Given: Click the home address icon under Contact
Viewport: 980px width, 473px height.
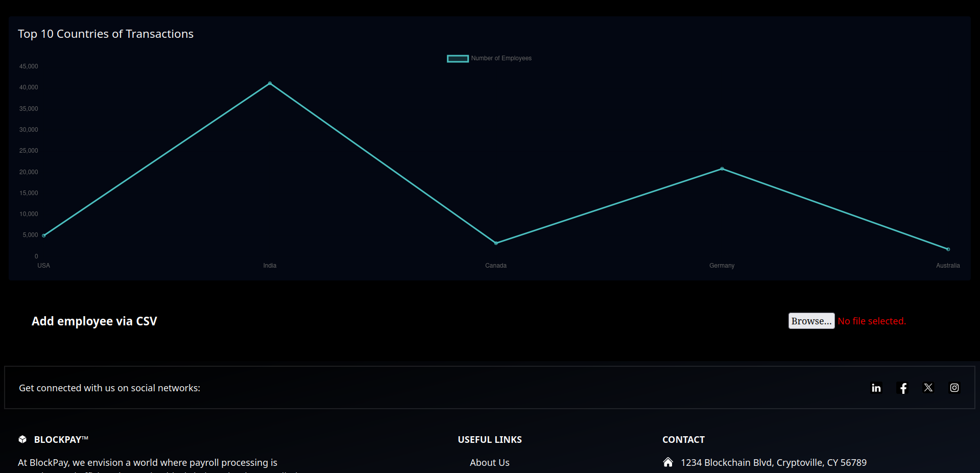Looking at the screenshot, I should pyautogui.click(x=667, y=462).
